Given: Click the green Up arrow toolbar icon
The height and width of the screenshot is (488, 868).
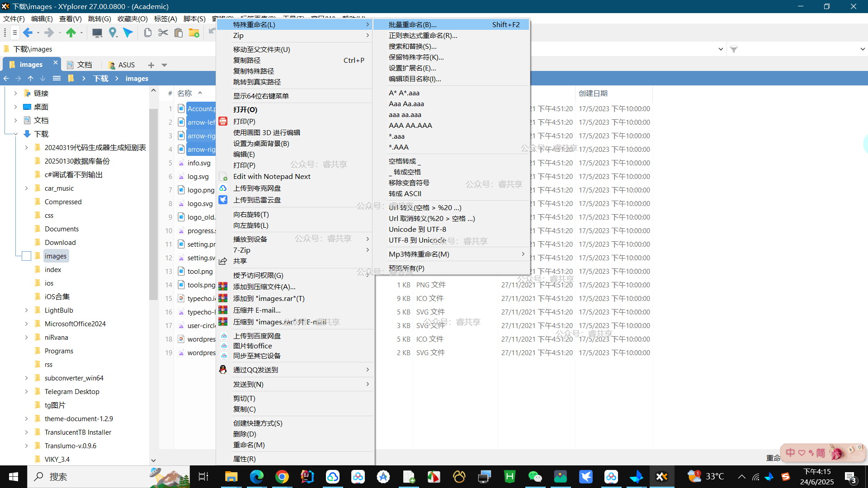Looking at the screenshot, I should click(x=71, y=33).
